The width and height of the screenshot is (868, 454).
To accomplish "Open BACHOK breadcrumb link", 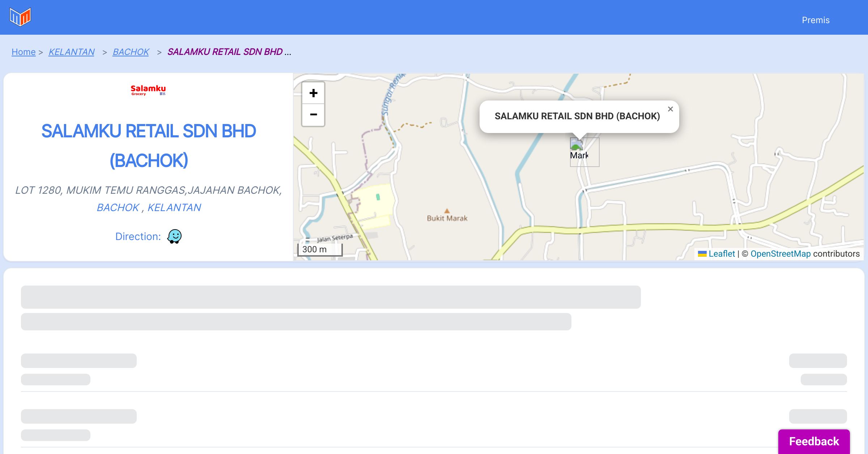I will coord(131,52).
